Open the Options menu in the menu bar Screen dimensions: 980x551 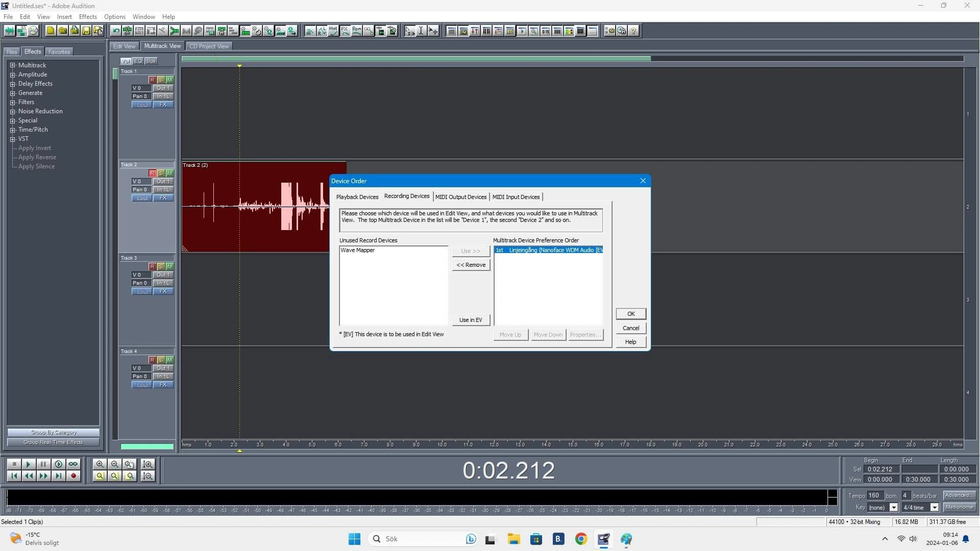click(115, 17)
